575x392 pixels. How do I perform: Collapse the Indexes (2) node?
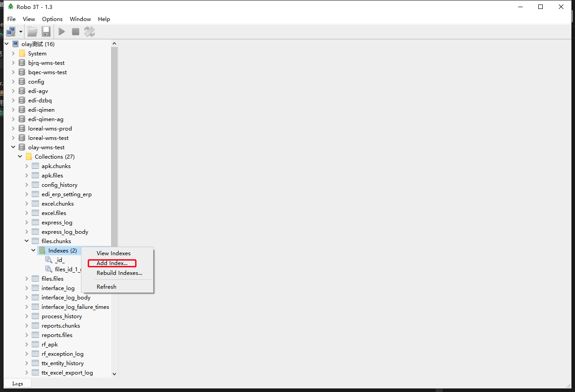pos(34,251)
